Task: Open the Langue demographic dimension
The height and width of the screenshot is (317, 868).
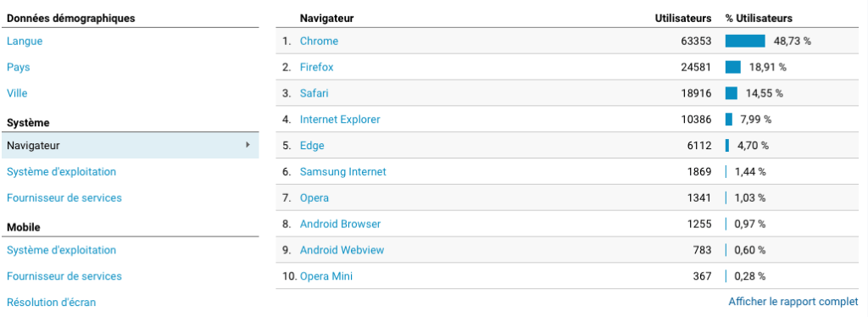Action: point(25,41)
